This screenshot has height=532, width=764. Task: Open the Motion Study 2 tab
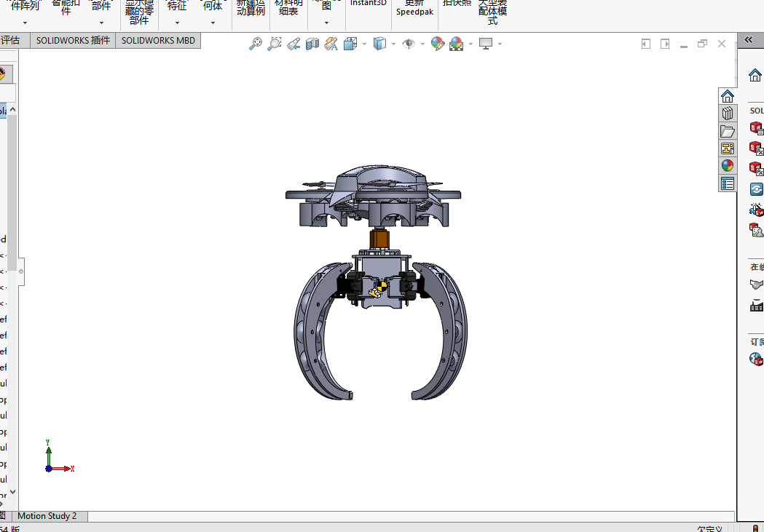47,516
